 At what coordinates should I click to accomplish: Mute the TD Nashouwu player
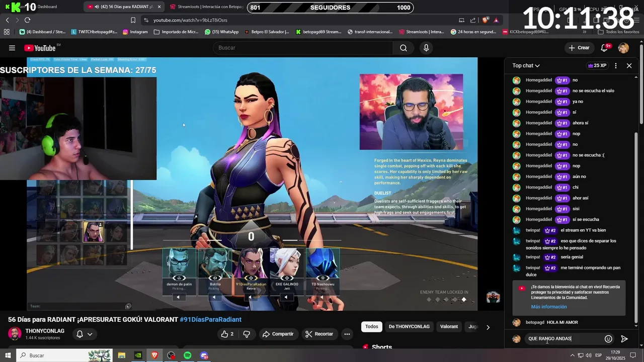click(322, 297)
